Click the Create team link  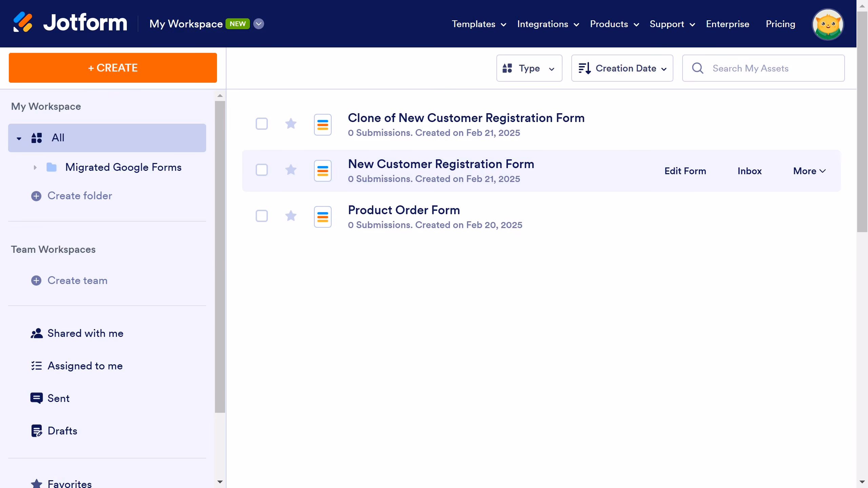[x=77, y=281]
